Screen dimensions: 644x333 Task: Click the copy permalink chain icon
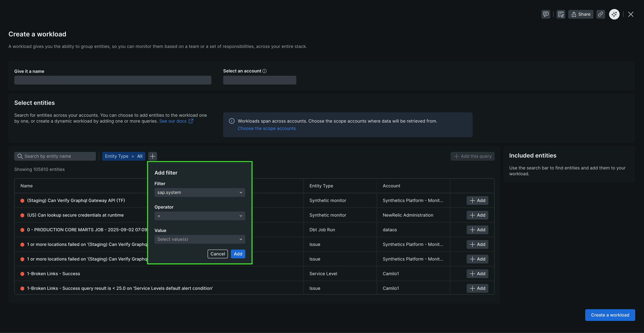click(x=600, y=14)
